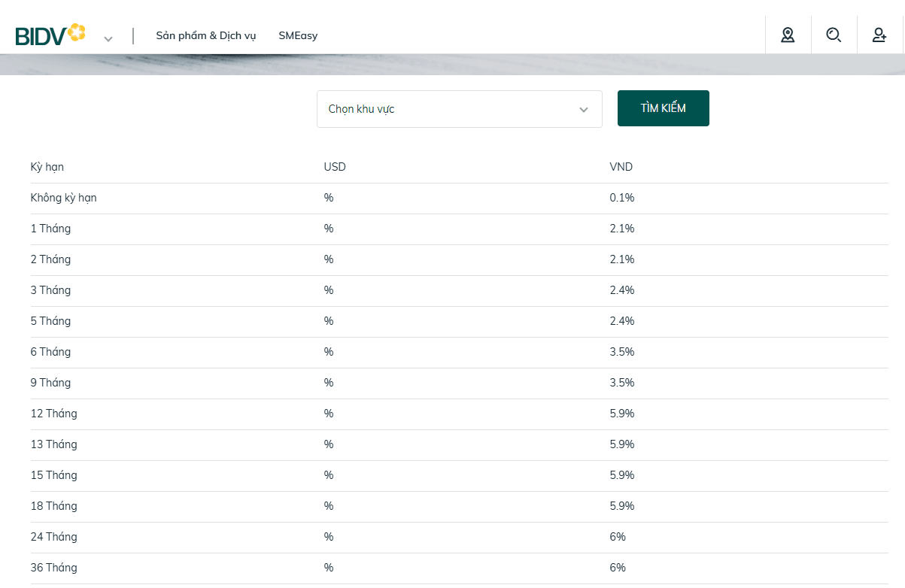Click the 12 Tháng term row
Image resolution: width=905 pixels, height=588 pixels.
(460, 414)
